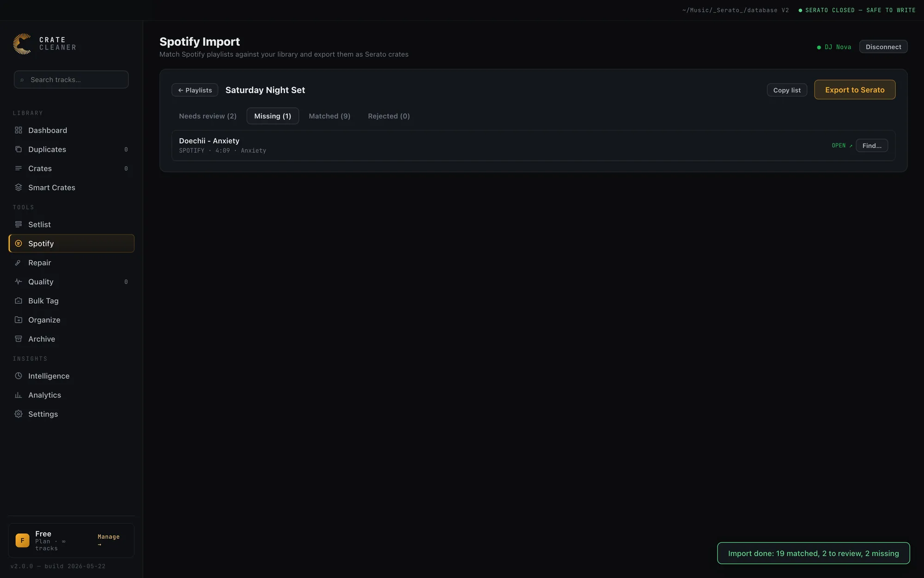Image resolution: width=924 pixels, height=578 pixels.
Task: Focus the Search tracks field
Action: tap(71, 80)
